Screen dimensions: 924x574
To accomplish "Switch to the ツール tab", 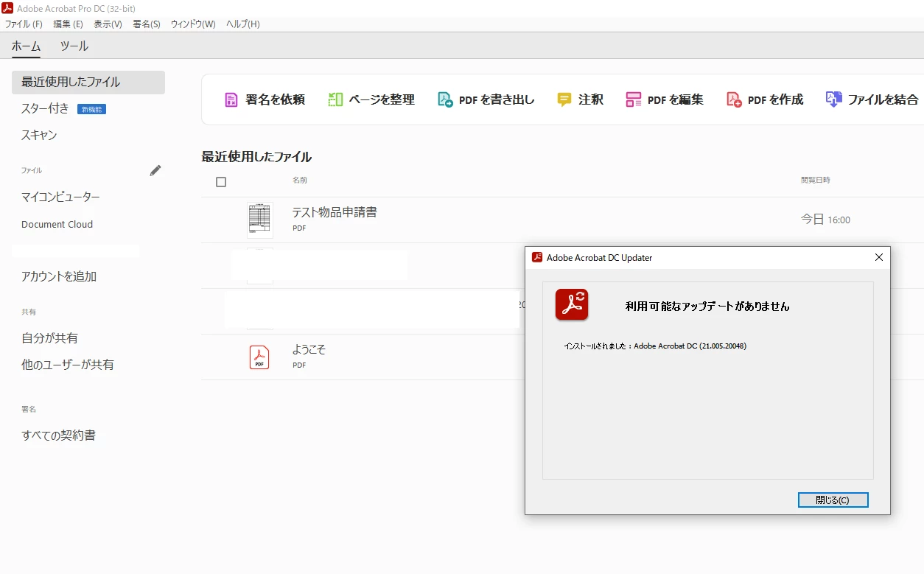I will tap(74, 46).
